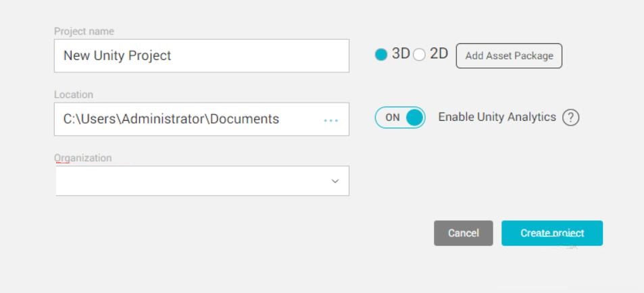Click the Project name input field
The image size is (644, 293).
click(201, 56)
